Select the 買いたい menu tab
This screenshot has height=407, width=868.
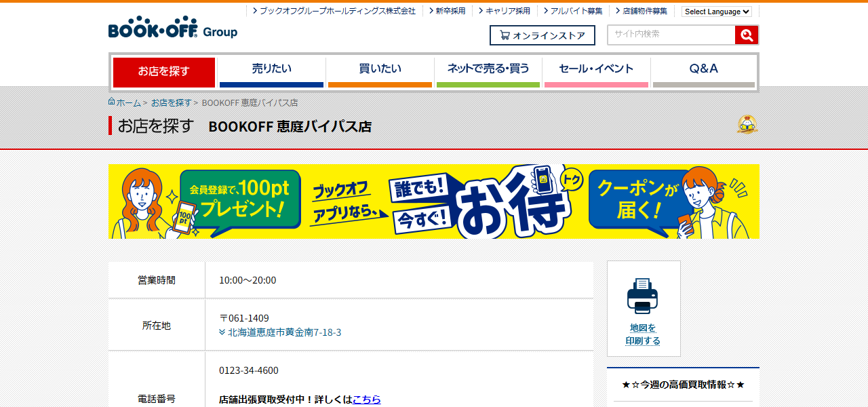pos(380,72)
